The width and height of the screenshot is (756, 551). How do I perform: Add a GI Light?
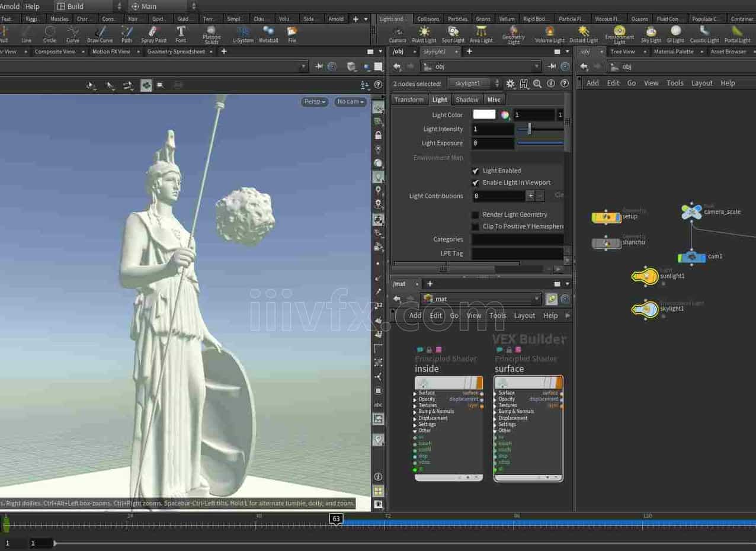tap(675, 34)
